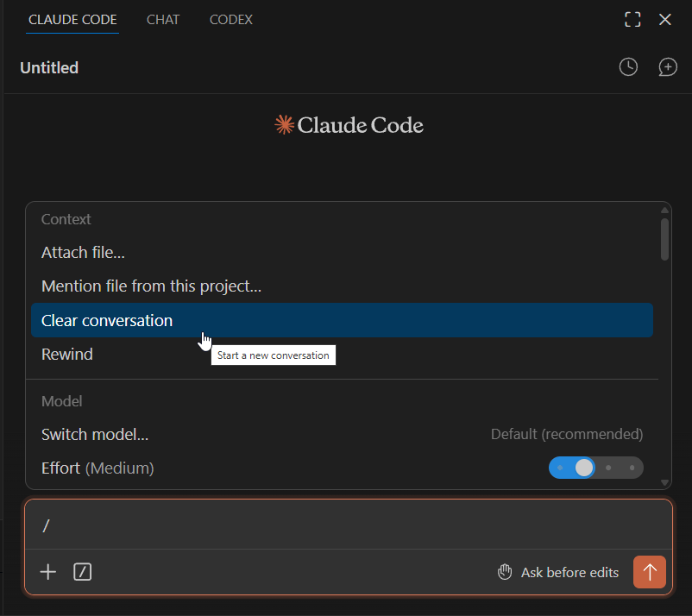Screen dimensions: 692x616
Task: Click Clear conversation in the menu
Action: (x=107, y=320)
